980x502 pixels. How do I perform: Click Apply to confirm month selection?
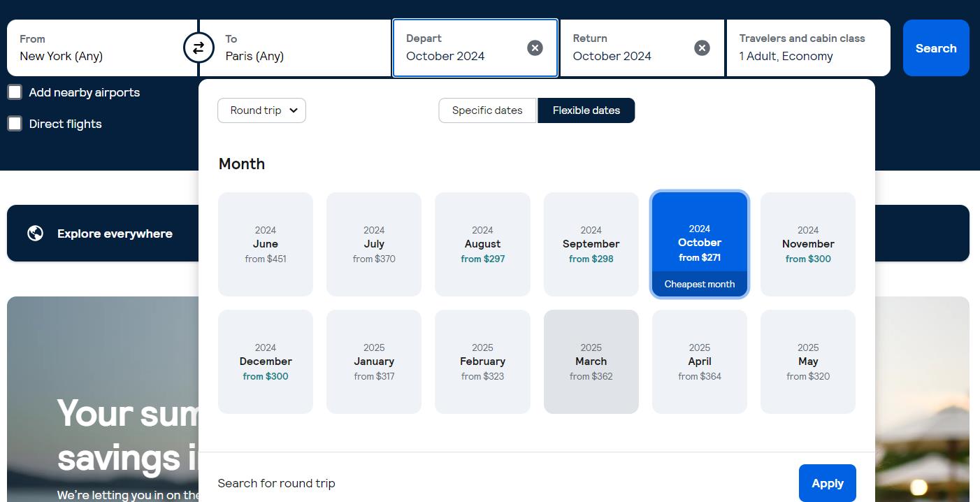pos(827,482)
